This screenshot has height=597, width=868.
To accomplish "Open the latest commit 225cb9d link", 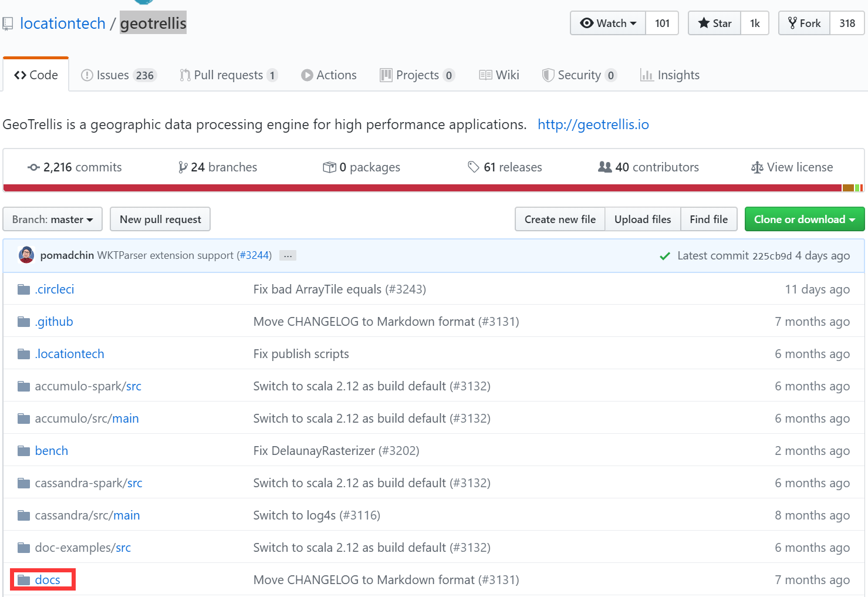I will (772, 256).
